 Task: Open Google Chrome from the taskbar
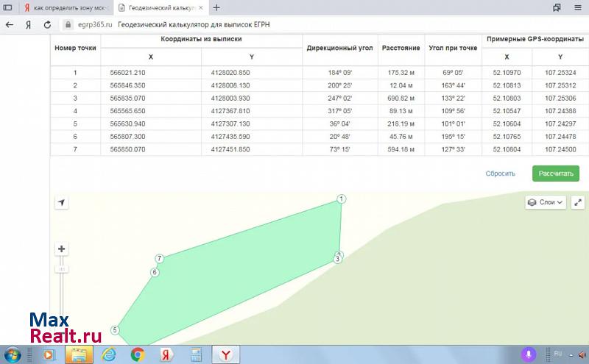[138, 354]
